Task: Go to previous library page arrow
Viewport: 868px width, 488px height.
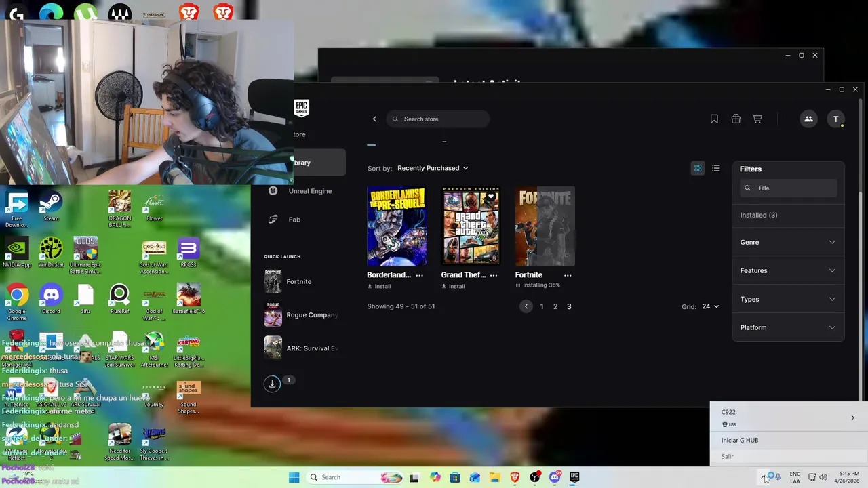Action: (526, 306)
